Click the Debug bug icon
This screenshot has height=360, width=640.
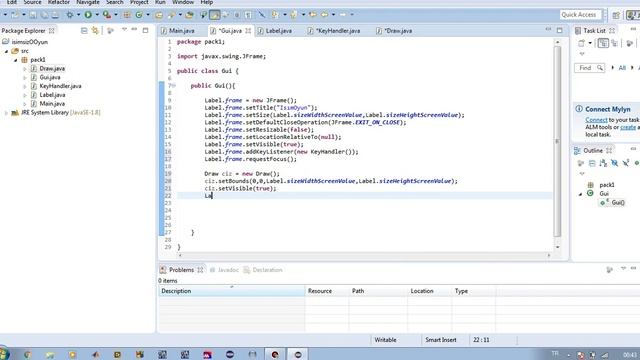[70, 15]
